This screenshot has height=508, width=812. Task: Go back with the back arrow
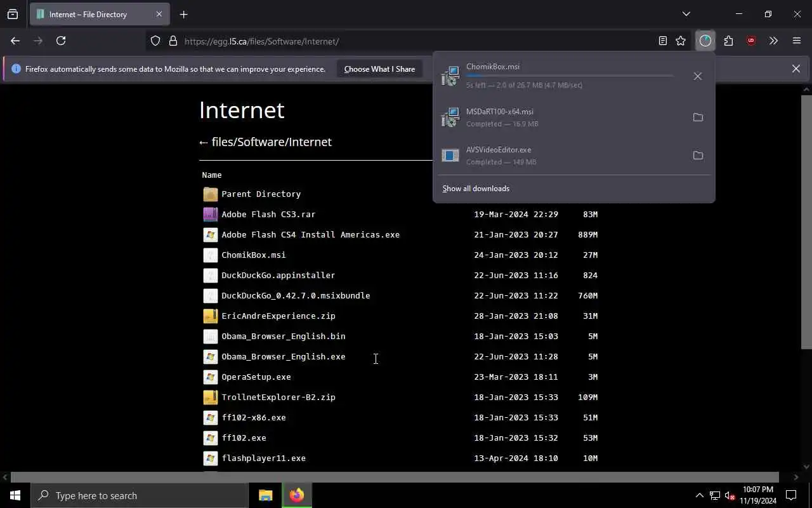click(x=15, y=41)
